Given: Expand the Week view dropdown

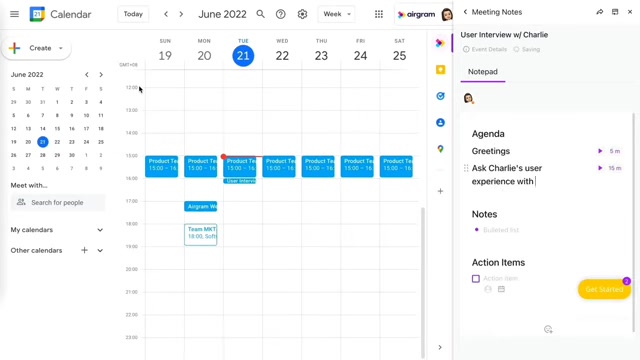Looking at the screenshot, I should click(337, 14).
